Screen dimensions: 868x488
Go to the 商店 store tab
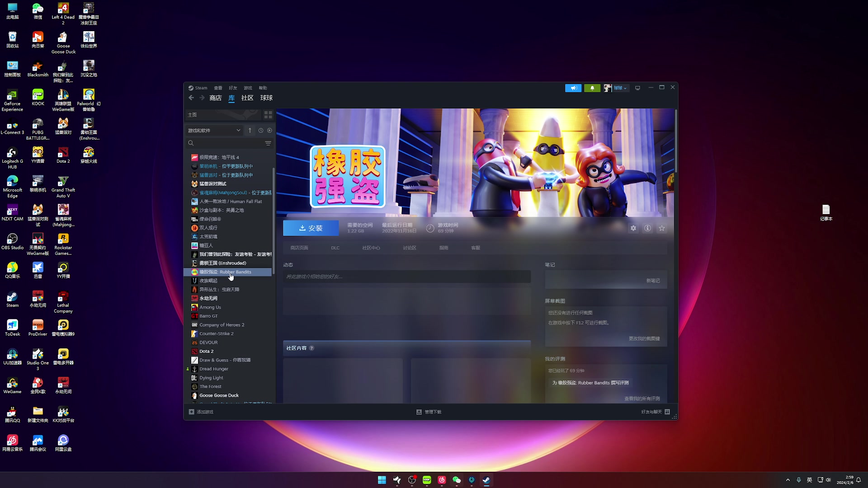pyautogui.click(x=216, y=98)
